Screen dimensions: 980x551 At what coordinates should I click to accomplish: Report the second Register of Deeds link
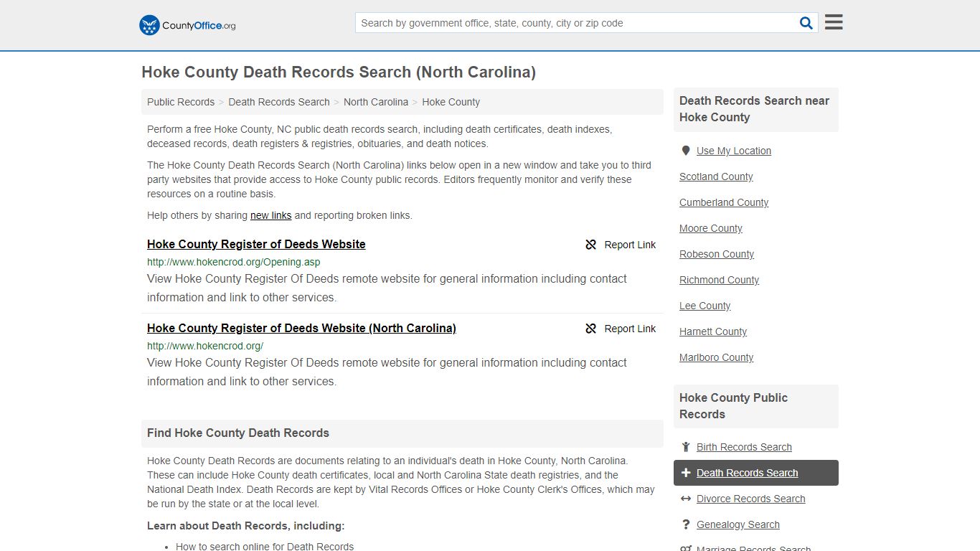coord(621,329)
